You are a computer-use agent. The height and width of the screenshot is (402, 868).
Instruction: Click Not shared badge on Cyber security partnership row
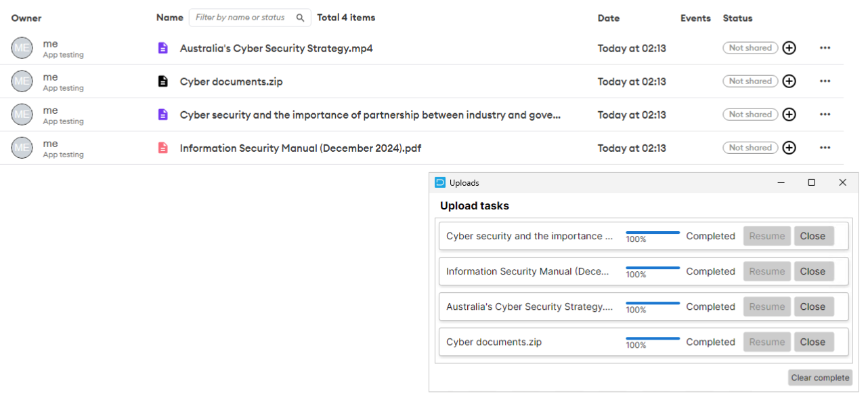pos(750,115)
